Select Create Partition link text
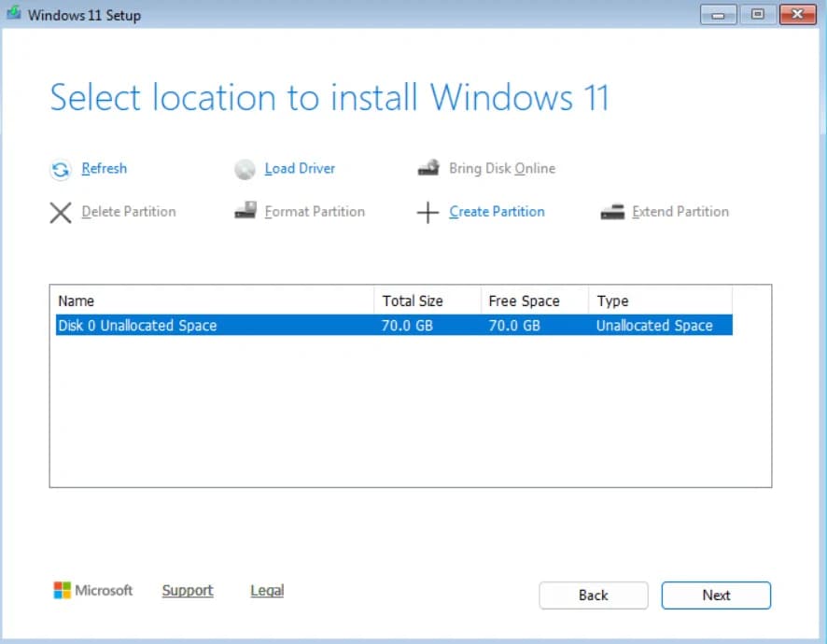 (x=497, y=212)
